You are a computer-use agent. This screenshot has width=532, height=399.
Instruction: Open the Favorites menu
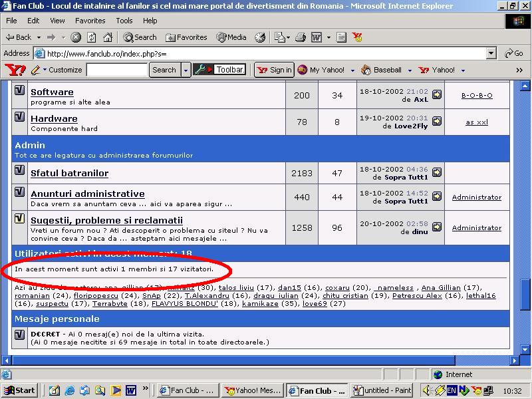tap(90, 21)
